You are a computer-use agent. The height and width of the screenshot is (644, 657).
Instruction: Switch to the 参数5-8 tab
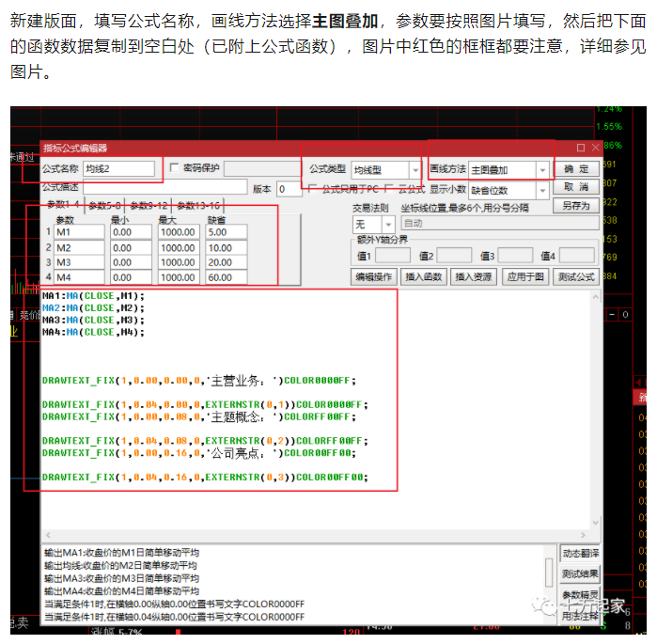104,206
